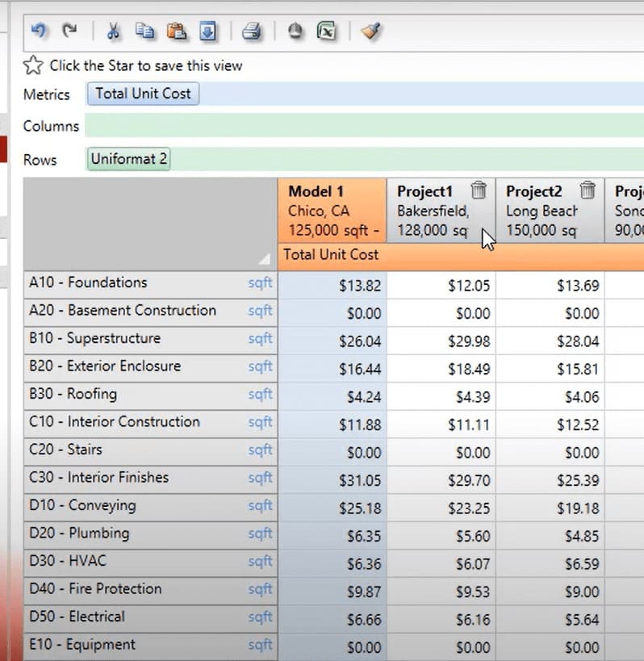Viewport: 644px width, 661px height.
Task: Click the Copy icon in toolbar
Action: tap(144, 31)
